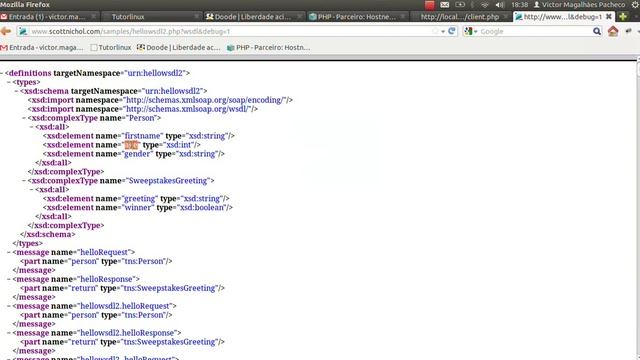Click the bookmarks toolbar overflow icon beside home

point(629,31)
